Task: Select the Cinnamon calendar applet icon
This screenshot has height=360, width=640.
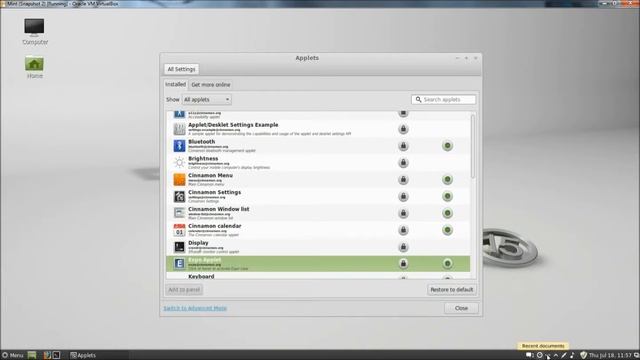Action: (179, 230)
